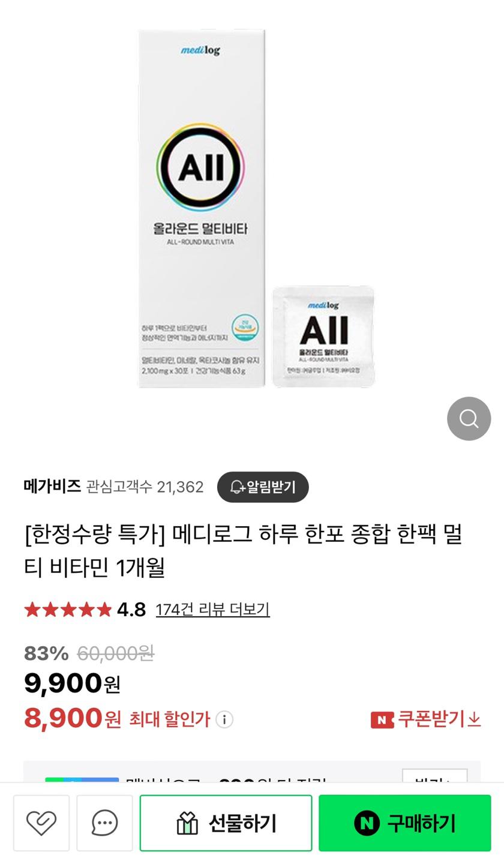Screen dimensions: 504x864
Task: Subscribe via the 알림받기 button
Action: (263, 487)
